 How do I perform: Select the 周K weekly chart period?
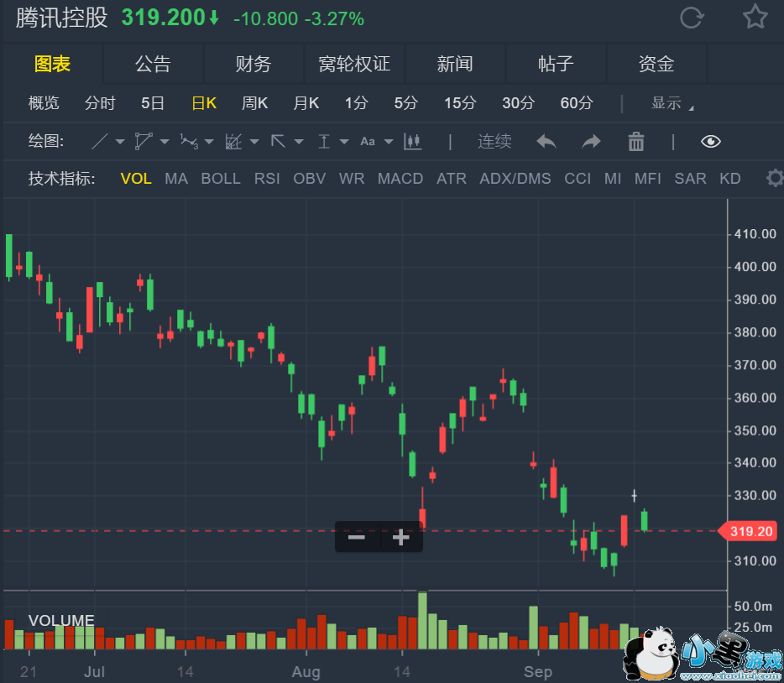pyautogui.click(x=254, y=103)
